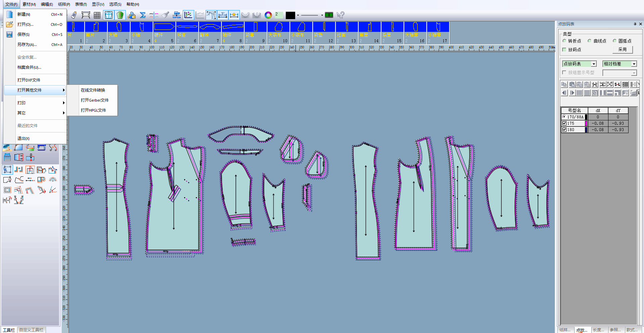This screenshot has height=333, width=644.
Task: Select the piece selection arrow tool
Action: click(7, 170)
